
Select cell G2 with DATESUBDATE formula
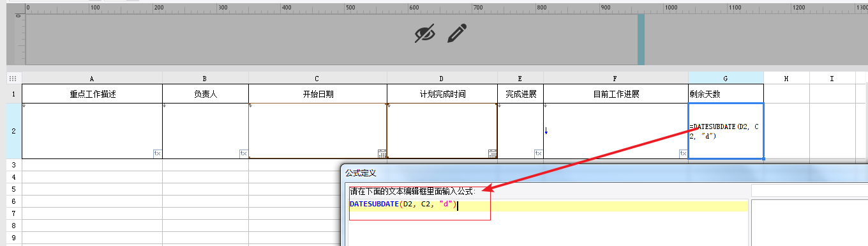pyautogui.click(x=726, y=131)
